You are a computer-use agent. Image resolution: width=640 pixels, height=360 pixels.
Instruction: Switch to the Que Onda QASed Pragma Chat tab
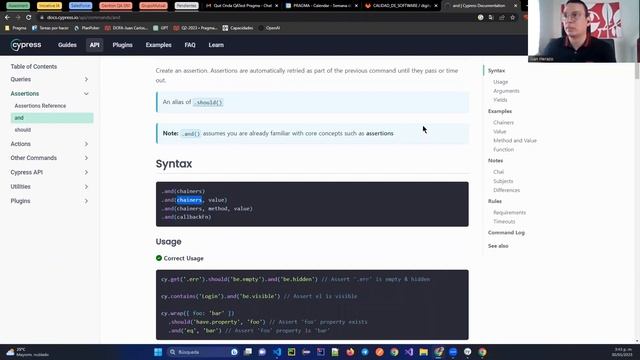[x=241, y=6]
